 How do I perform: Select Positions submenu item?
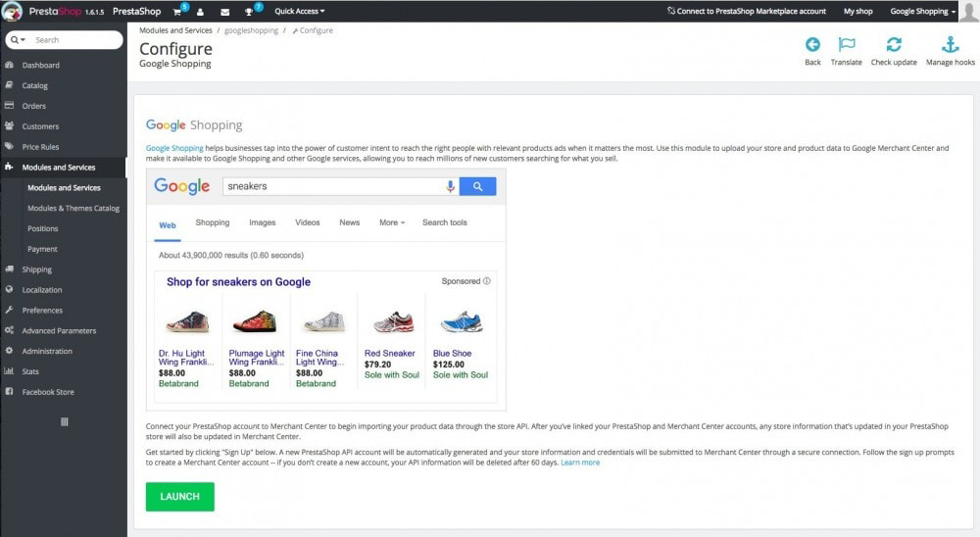click(x=42, y=228)
